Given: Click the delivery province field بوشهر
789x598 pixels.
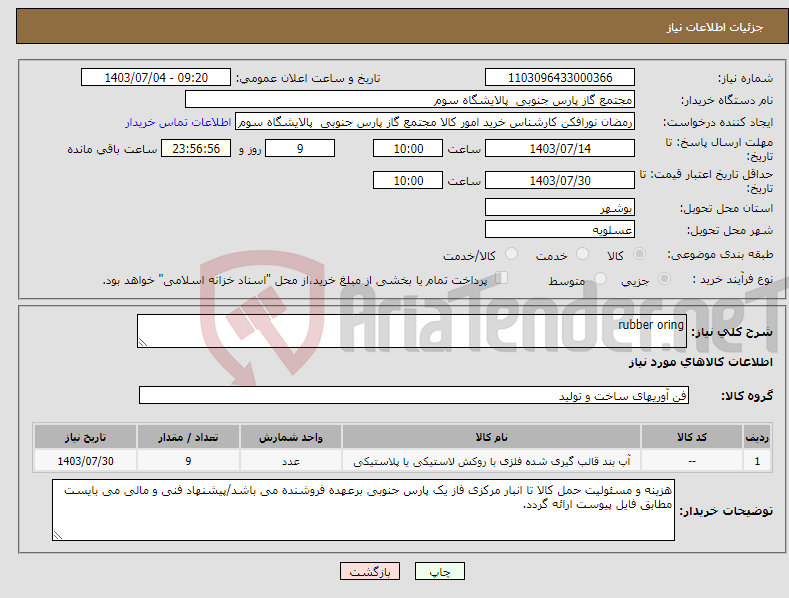Looking at the screenshot, I should [x=560, y=207].
